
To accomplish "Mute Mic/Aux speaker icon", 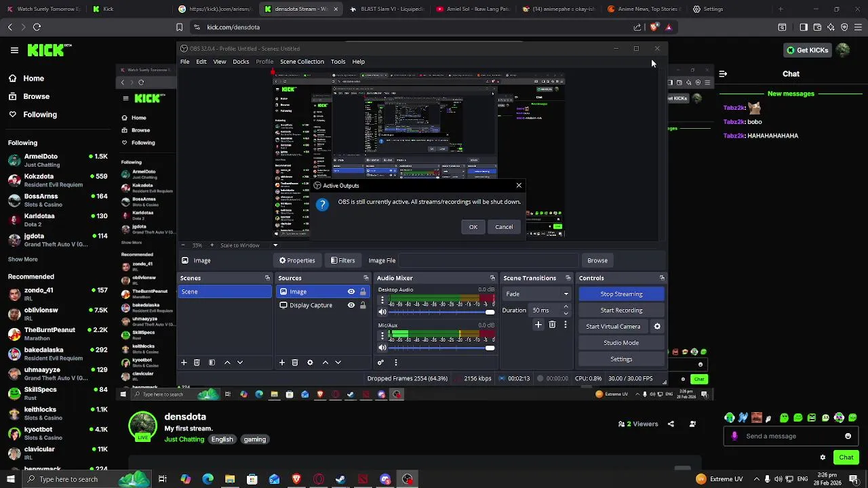I will coord(382,348).
